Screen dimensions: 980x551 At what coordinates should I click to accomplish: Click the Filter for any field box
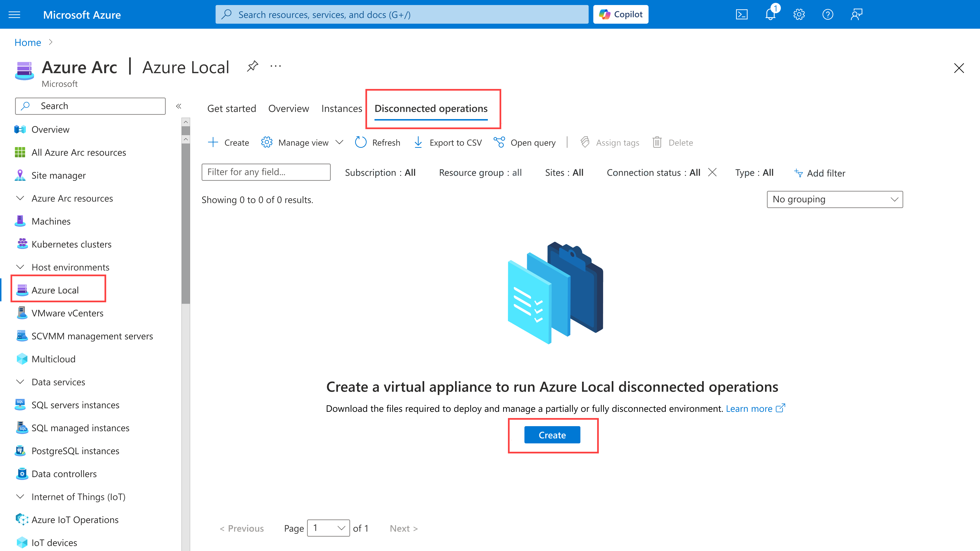click(x=266, y=172)
